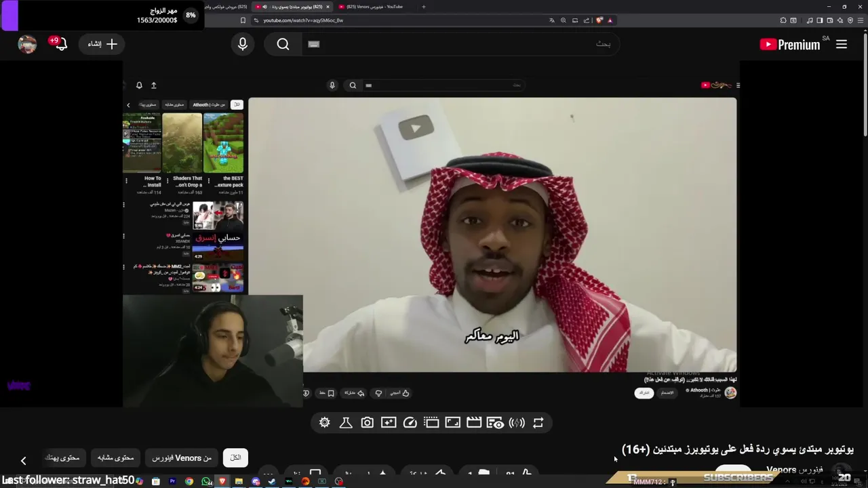
Task: Click the search magnifier button
Action: point(283,44)
